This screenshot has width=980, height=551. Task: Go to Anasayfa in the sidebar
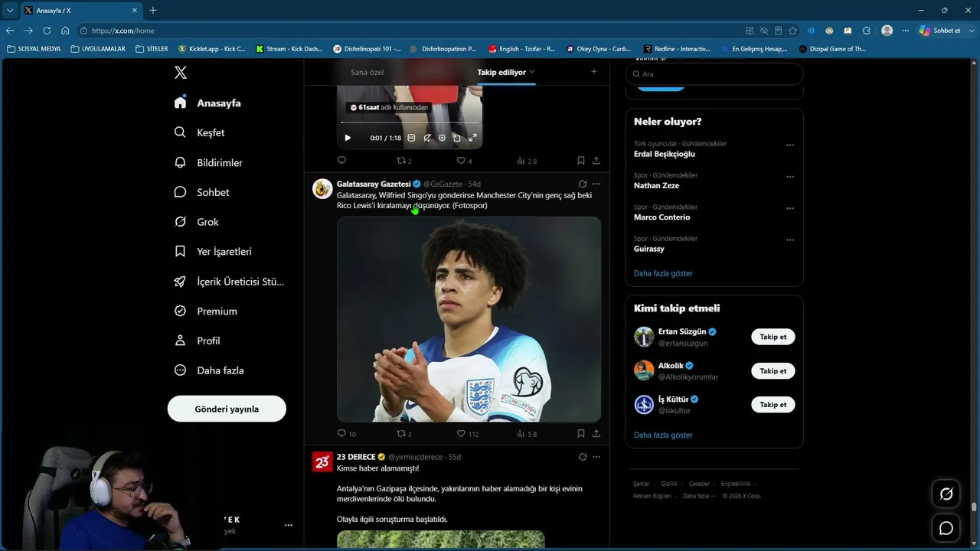coord(207,103)
